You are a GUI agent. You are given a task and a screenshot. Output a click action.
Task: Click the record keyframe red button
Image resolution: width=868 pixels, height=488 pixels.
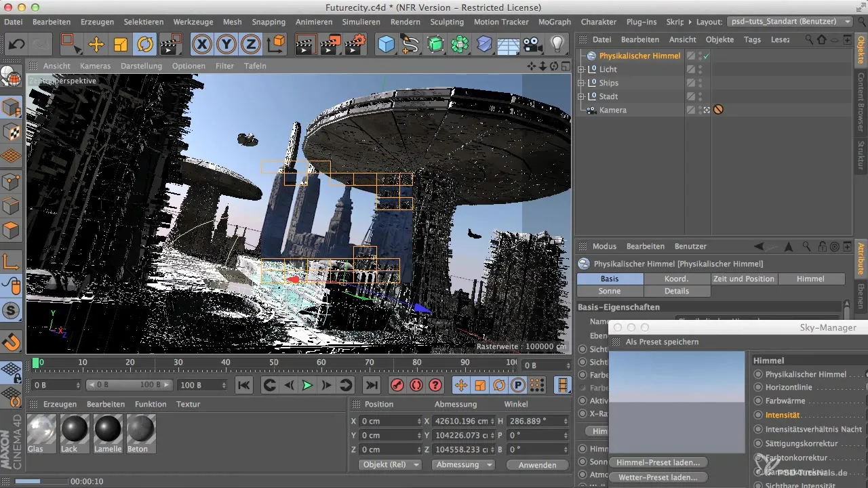(397, 385)
